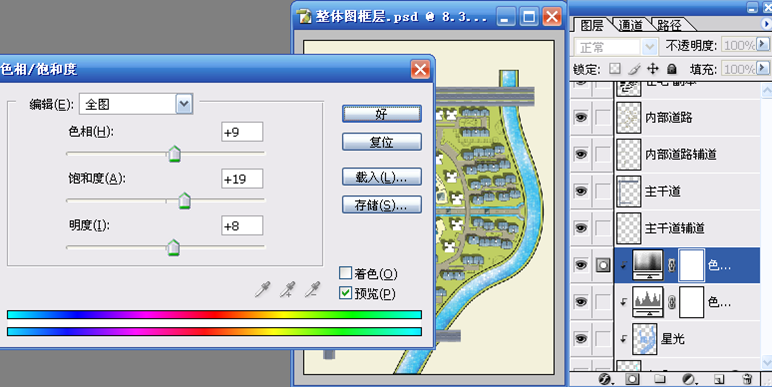The width and height of the screenshot is (772, 387).
Task: Click the link icon on selected adjustment layer
Action: 672,265
